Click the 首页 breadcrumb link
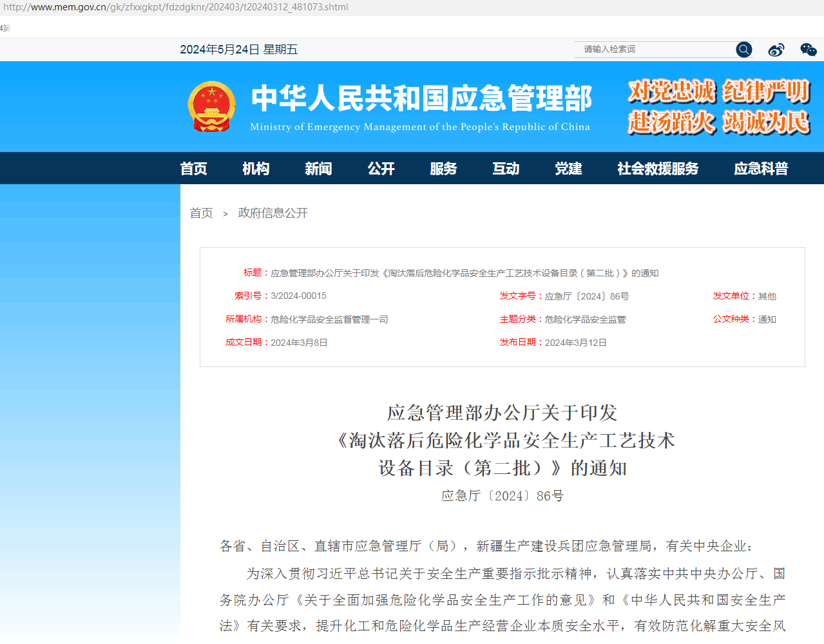 (201, 213)
